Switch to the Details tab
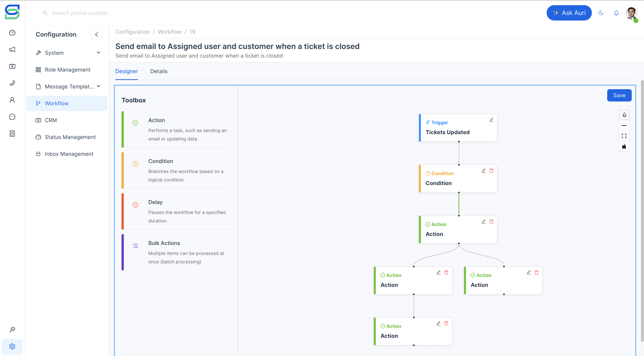Viewport: 644px width, 356px height. pyautogui.click(x=159, y=71)
